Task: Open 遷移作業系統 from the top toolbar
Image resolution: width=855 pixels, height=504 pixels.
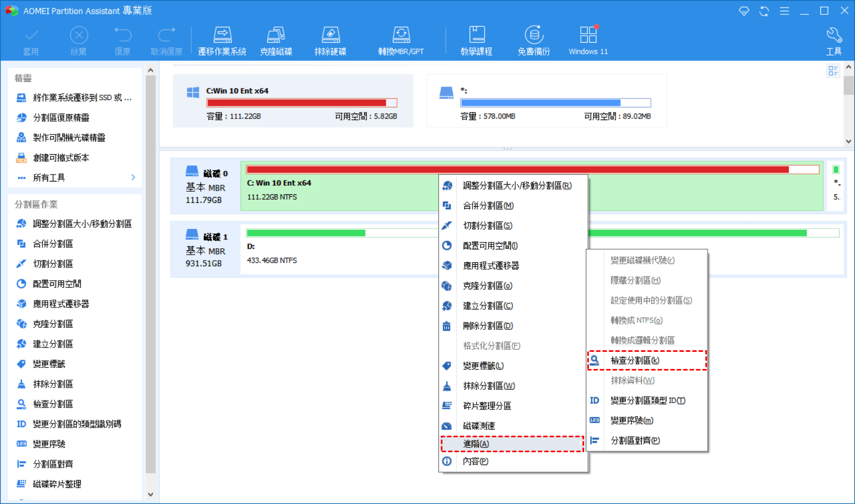Action: 222,42
